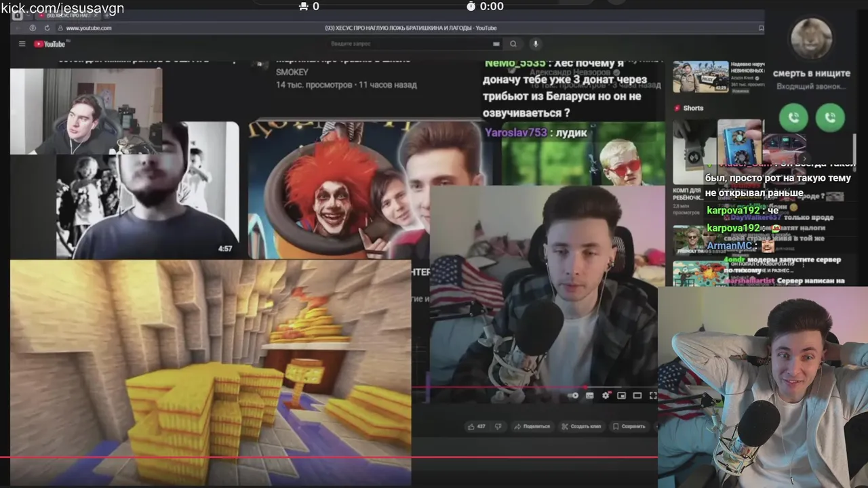The image size is (868, 488).
Task: Answer the call with right green phone button
Action: (x=830, y=117)
